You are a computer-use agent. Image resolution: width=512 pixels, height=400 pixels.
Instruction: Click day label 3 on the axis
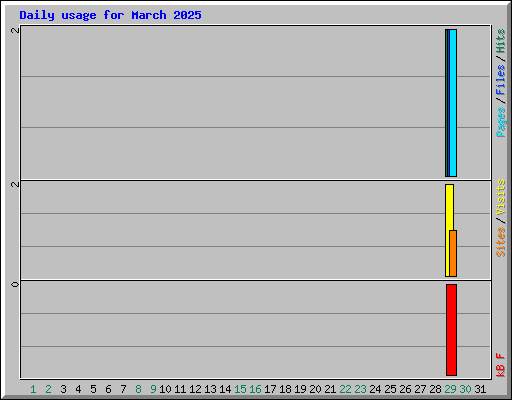[x=63, y=389]
